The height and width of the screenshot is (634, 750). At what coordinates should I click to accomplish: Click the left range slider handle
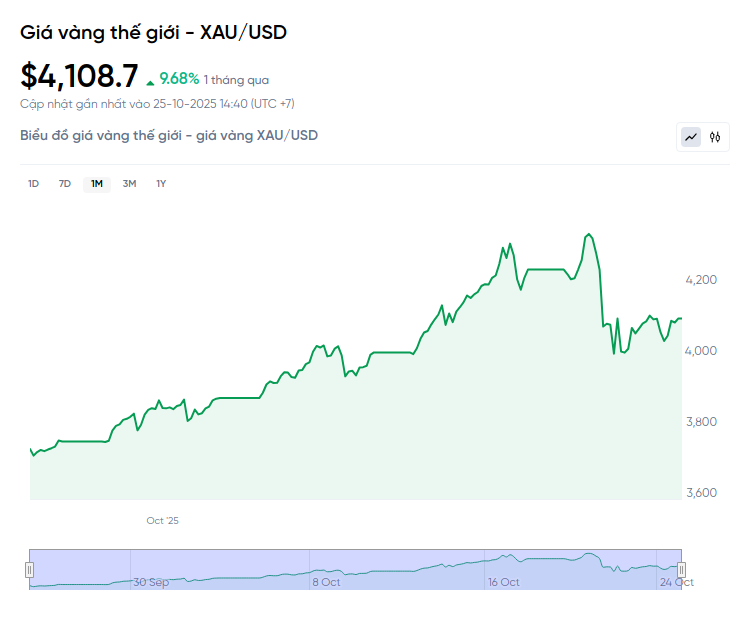(30, 569)
